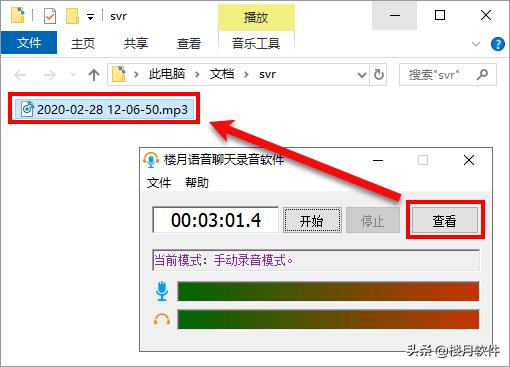Click the blue microphone icon

pos(162,291)
